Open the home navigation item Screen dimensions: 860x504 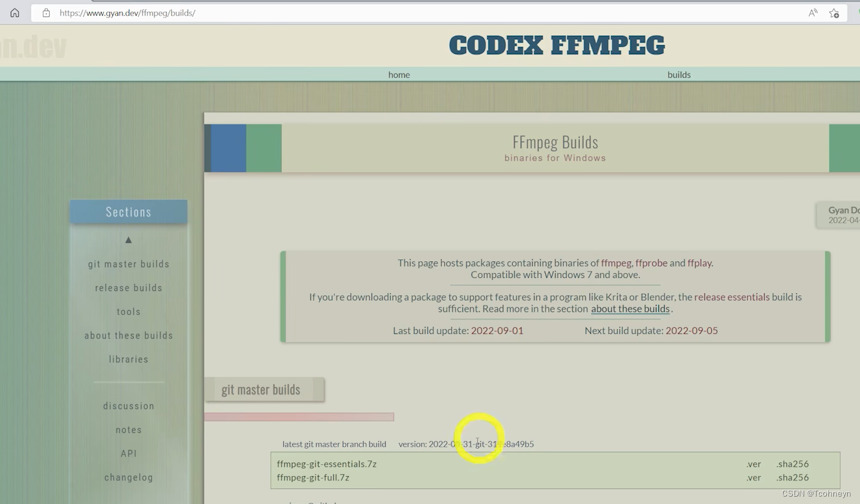(x=399, y=74)
